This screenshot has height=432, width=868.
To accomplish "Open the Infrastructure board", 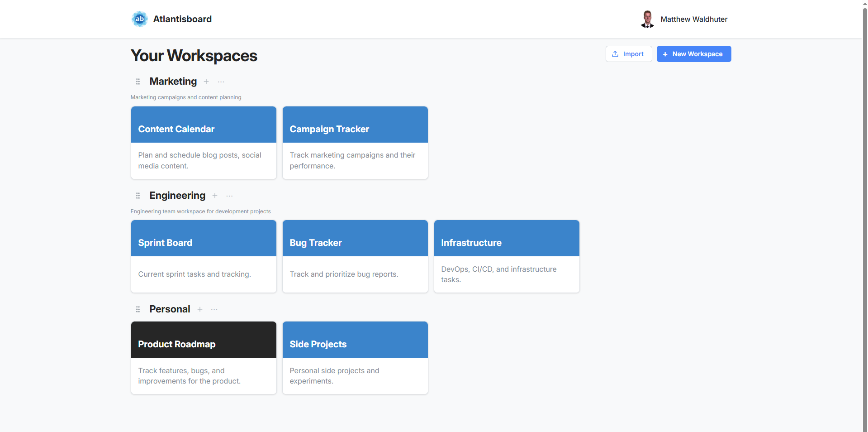I will pyautogui.click(x=507, y=256).
